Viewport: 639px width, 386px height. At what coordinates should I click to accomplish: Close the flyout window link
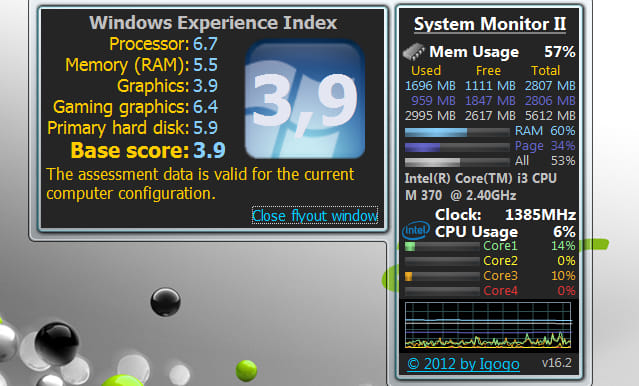click(x=315, y=216)
